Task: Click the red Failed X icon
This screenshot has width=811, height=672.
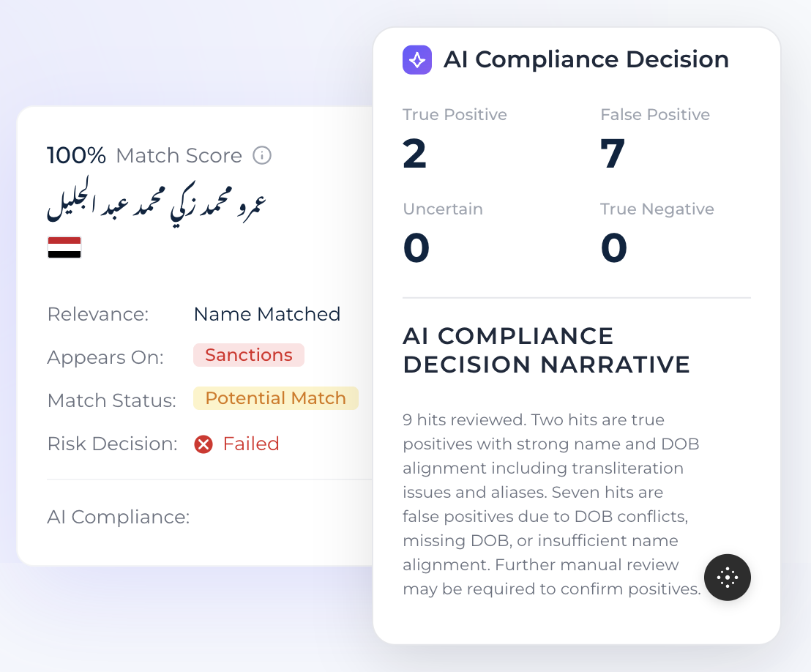Action: coord(203,444)
